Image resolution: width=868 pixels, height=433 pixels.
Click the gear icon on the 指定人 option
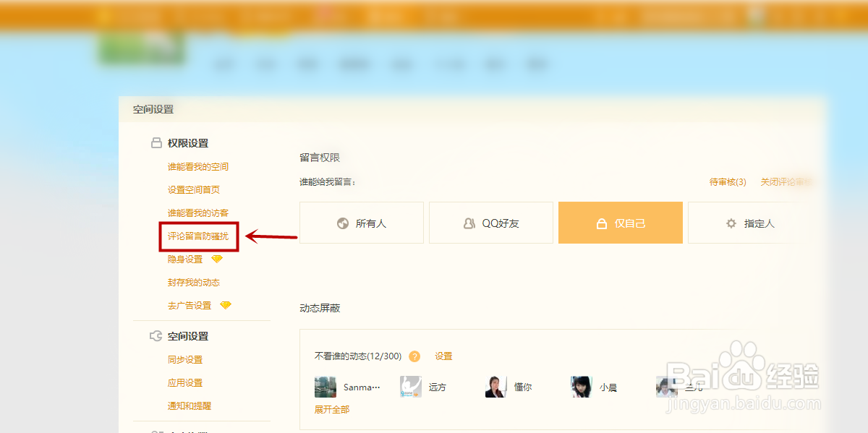click(x=731, y=223)
